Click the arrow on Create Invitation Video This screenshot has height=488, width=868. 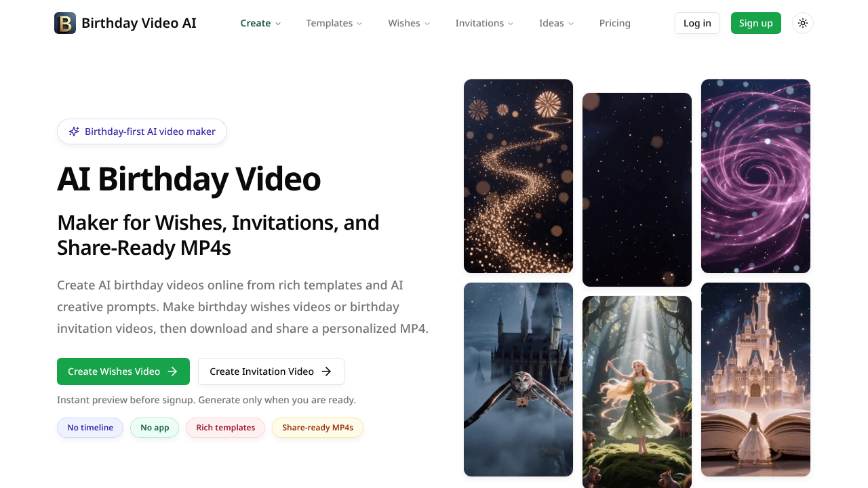pos(326,371)
